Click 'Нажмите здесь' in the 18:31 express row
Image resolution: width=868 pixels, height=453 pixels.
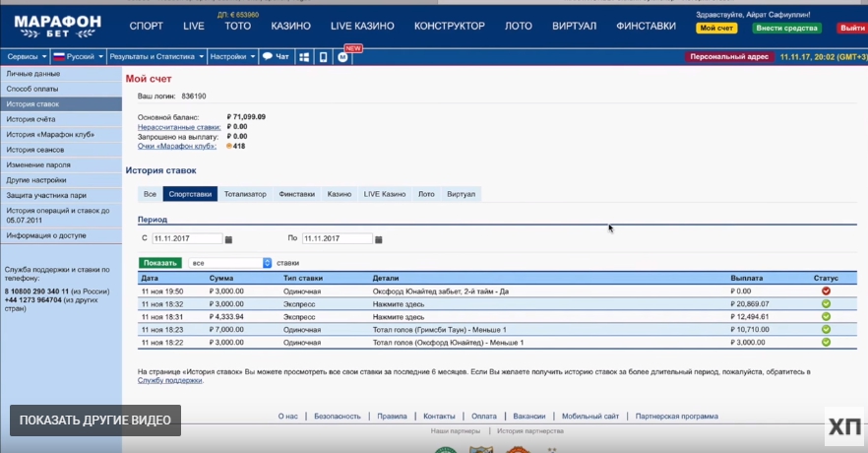tap(399, 317)
